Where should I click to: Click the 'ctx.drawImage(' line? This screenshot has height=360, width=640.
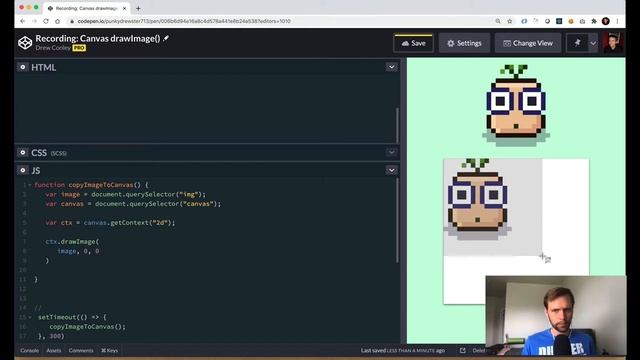(72, 242)
